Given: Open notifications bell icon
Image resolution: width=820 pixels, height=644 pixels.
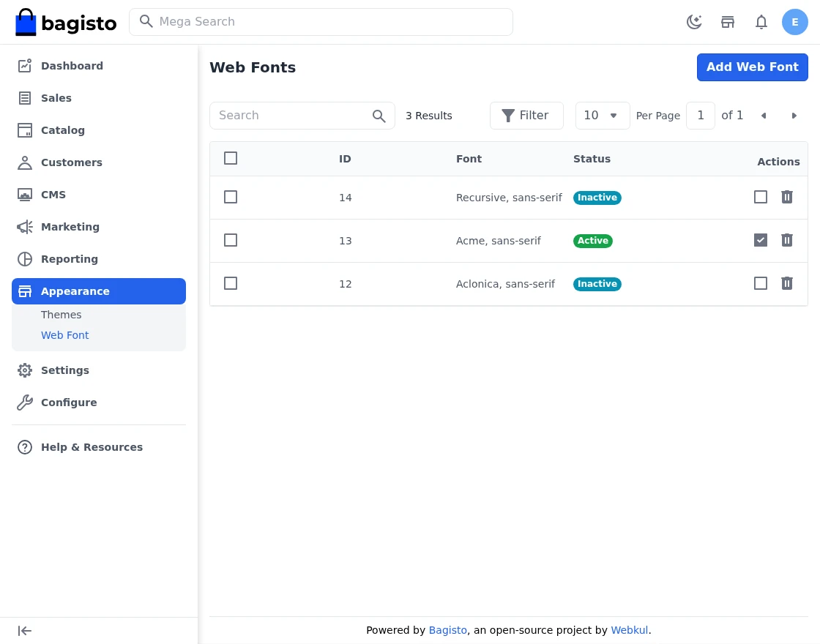Looking at the screenshot, I should tap(761, 22).
